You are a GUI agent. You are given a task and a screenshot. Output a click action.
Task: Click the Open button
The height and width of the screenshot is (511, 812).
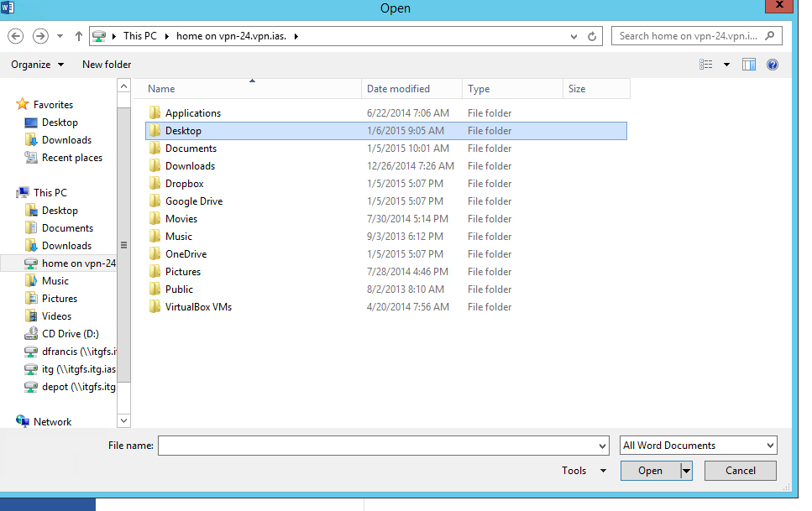(650, 471)
